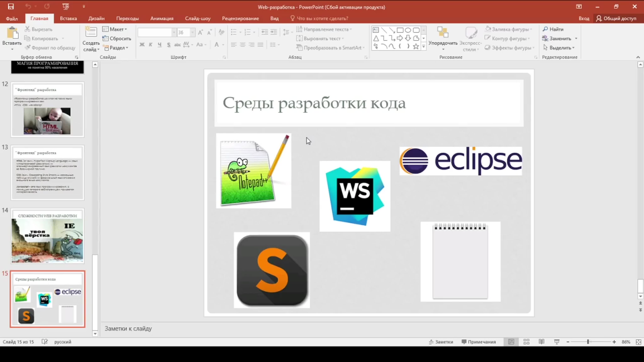Click the Share (Общий доступ) button
Viewport: 644px width, 362px height.
pos(616,19)
